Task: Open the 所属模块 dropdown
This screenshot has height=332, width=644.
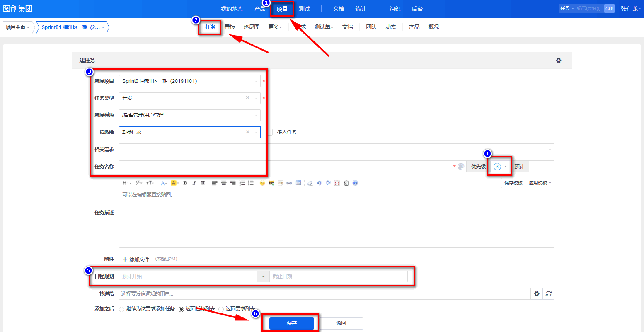Action: (x=190, y=115)
